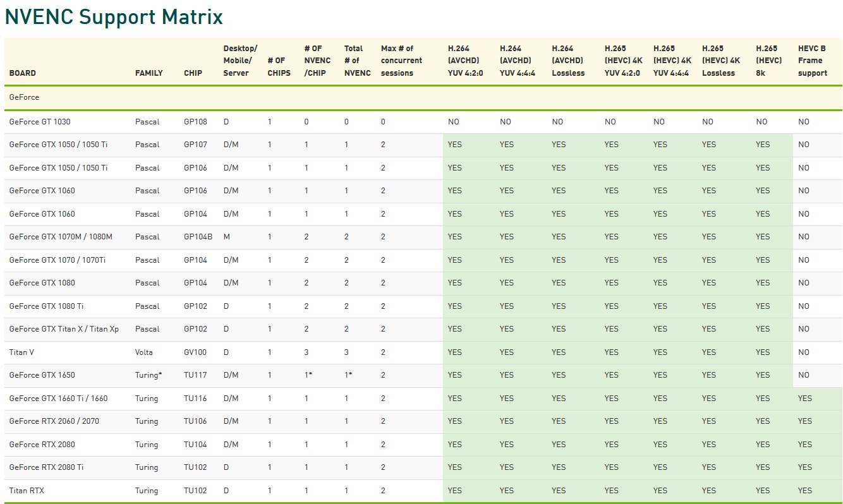Select the # OF CHIPS column header

279,67
